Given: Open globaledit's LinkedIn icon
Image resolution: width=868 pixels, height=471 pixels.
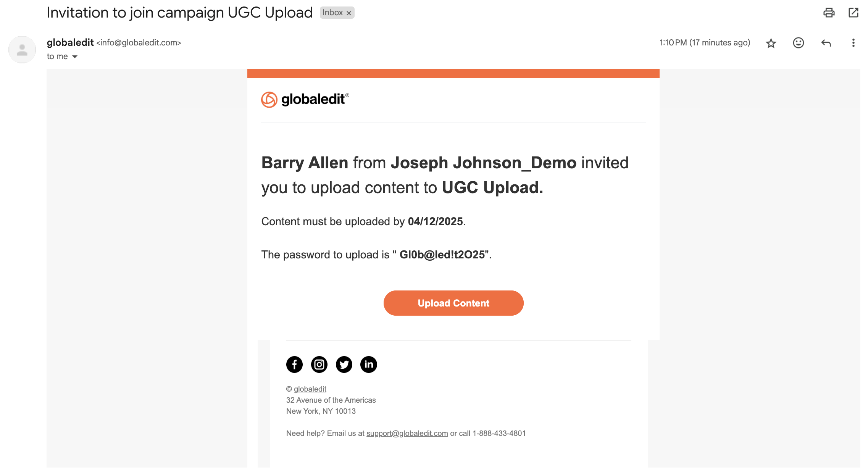Looking at the screenshot, I should (x=369, y=365).
